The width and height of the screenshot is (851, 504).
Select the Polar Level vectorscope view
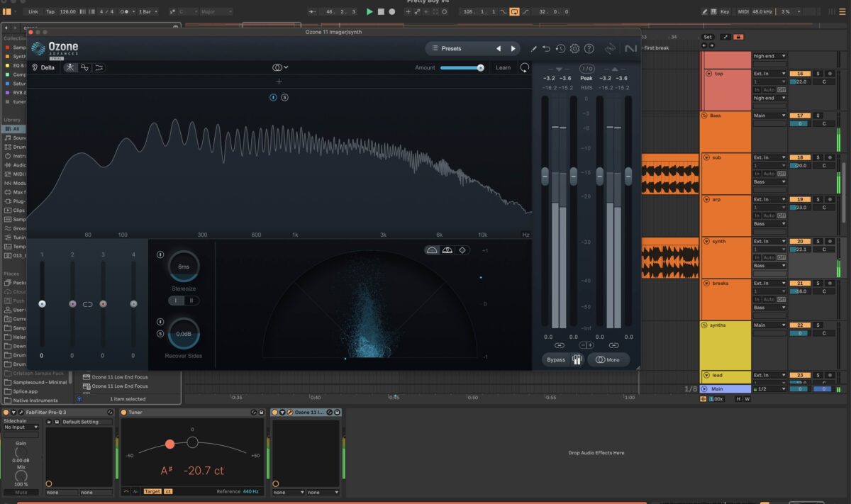(x=447, y=250)
